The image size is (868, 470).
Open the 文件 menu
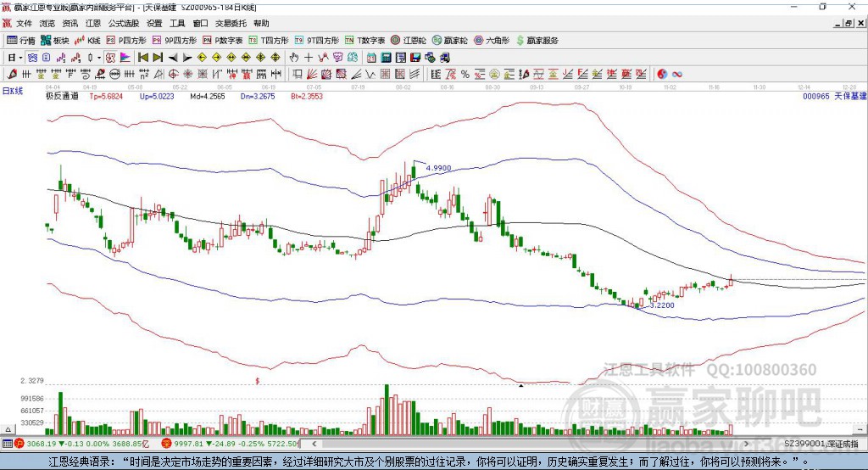[24, 23]
